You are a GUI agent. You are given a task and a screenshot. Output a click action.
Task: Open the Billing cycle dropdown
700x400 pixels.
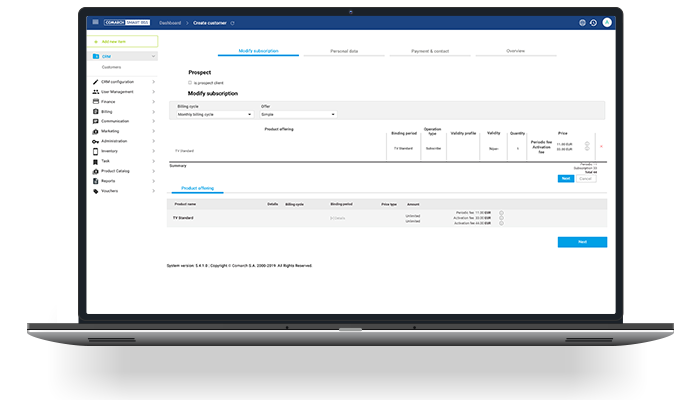pyautogui.click(x=216, y=114)
